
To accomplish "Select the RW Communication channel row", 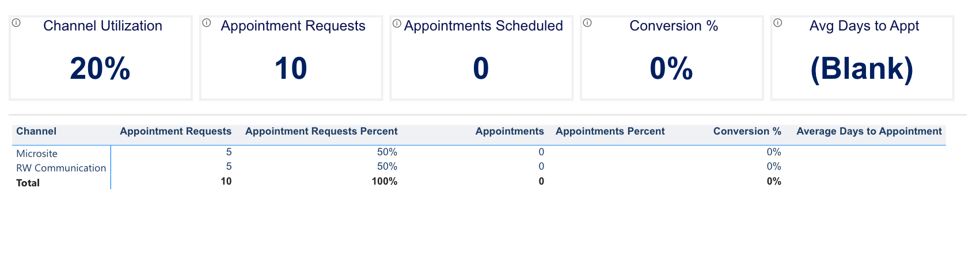I will pyautogui.click(x=61, y=168).
